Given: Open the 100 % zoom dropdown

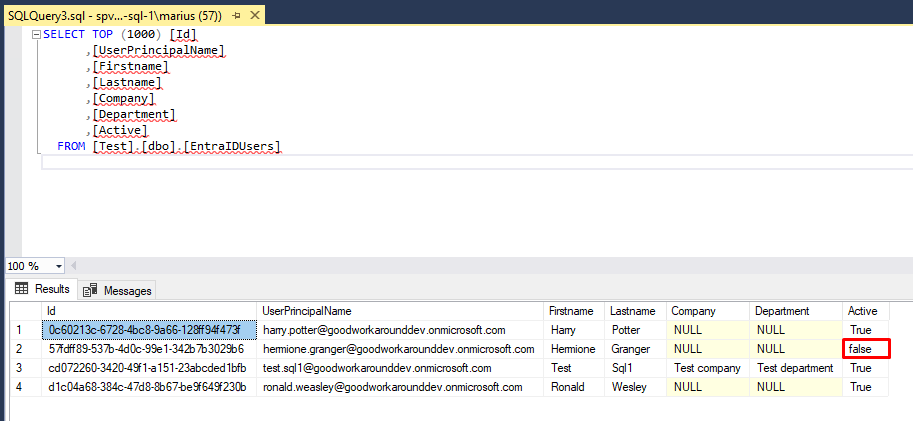Looking at the screenshot, I should (x=58, y=266).
